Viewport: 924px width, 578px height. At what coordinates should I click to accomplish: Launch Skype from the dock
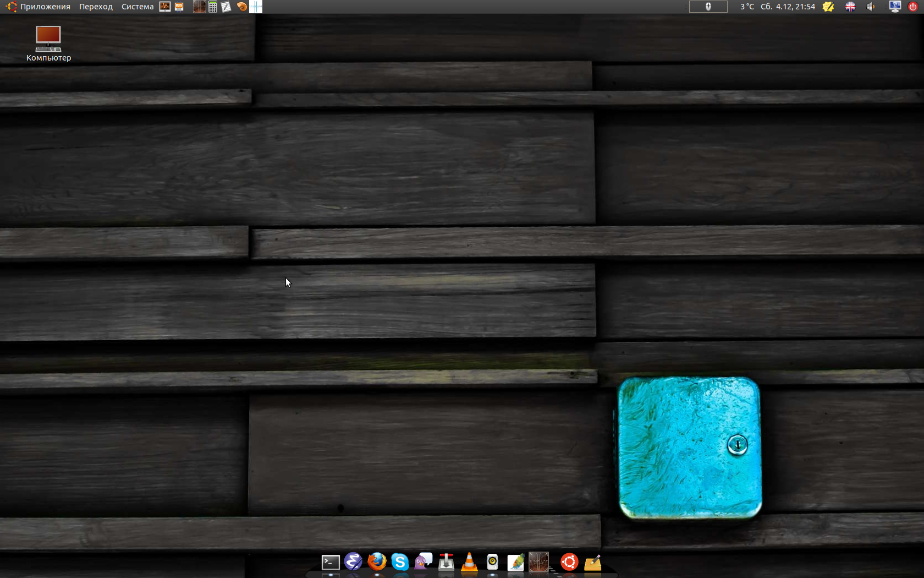tap(400, 561)
